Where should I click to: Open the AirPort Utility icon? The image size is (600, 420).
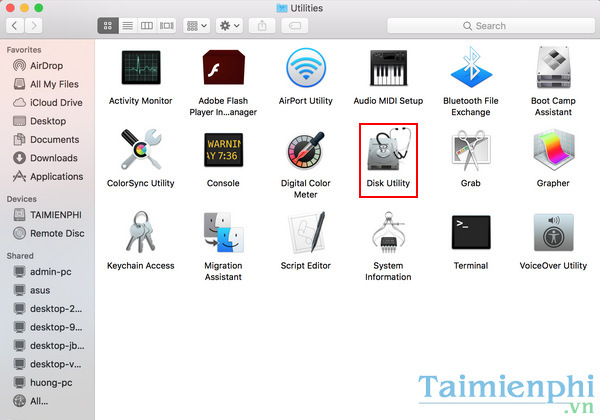coord(306,68)
